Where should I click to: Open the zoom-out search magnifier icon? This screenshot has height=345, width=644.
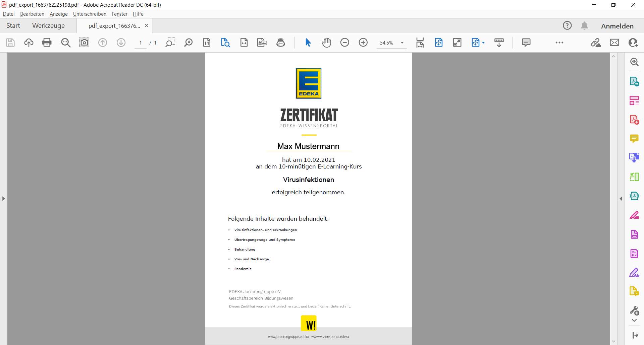(66, 43)
